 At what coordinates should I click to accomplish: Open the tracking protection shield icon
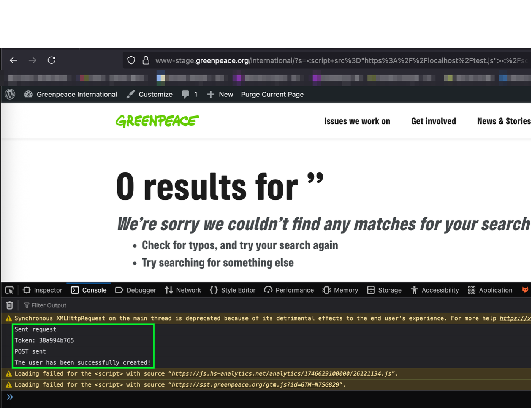(x=131, y=60)
